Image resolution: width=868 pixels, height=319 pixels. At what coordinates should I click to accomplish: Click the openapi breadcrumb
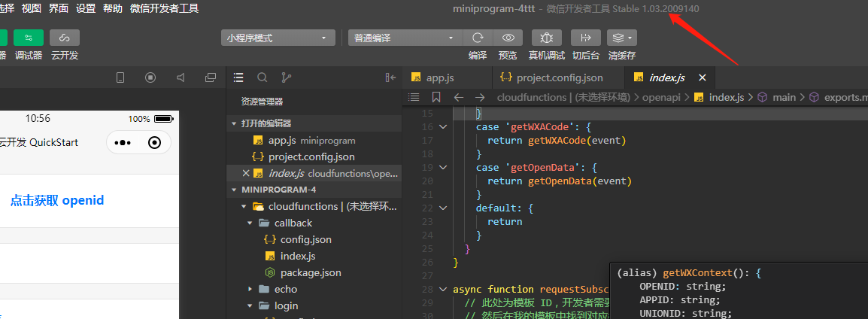(x=663, y=98)
